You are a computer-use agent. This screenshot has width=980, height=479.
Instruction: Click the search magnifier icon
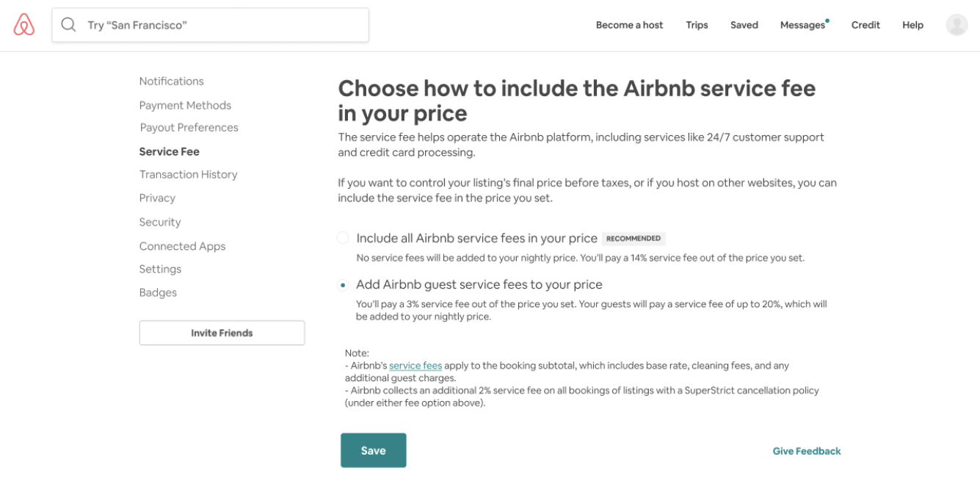68,25
